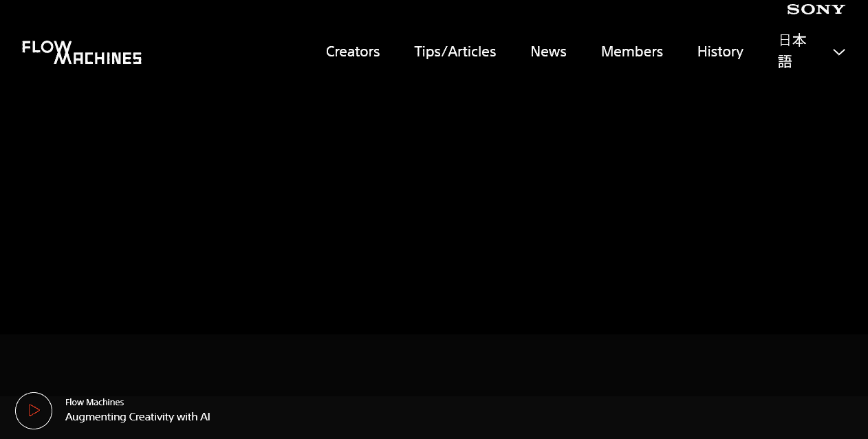The height and width of the screenshot is (439, 868).
Task: Expand the language chevron arrow
Action: [838, 52]
